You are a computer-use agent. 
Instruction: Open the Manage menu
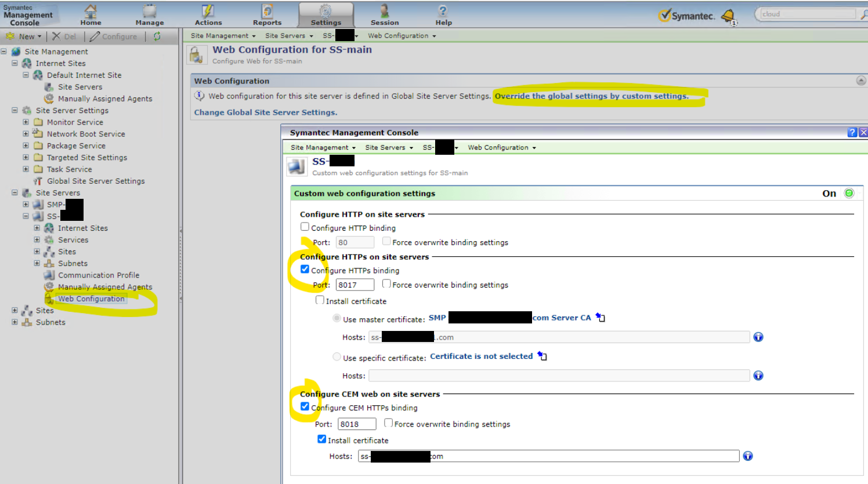150,14
